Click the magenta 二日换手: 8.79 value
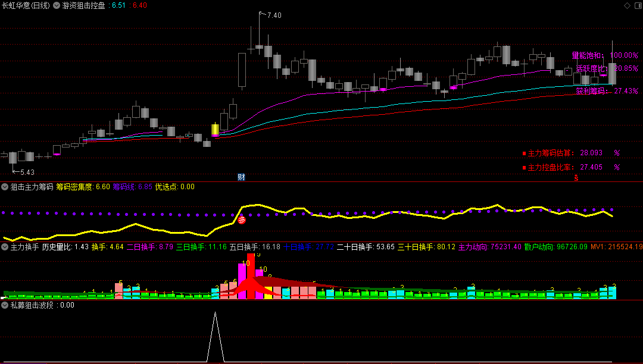This screenshot has height=364, width=643. click(x=149, y=247)
